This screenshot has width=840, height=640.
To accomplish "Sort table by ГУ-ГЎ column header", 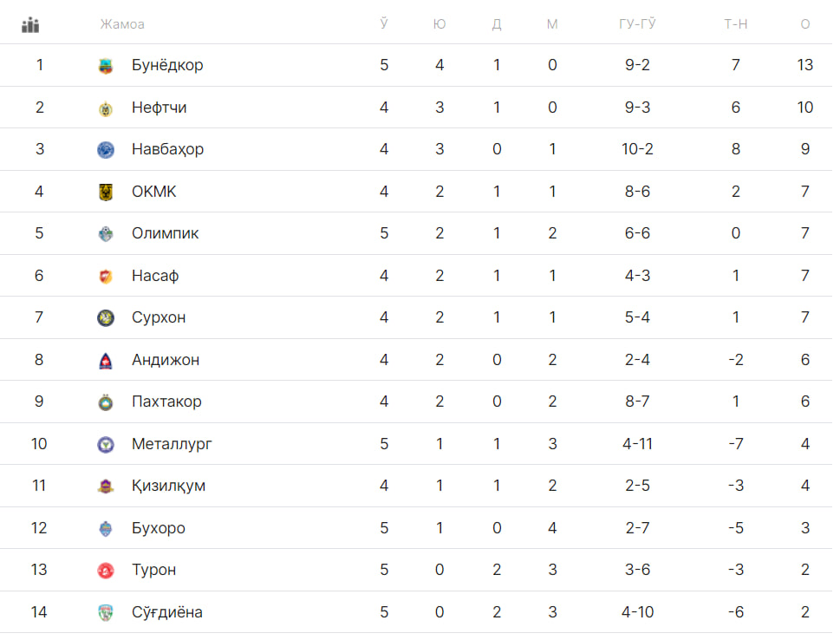I will point(637,24).
